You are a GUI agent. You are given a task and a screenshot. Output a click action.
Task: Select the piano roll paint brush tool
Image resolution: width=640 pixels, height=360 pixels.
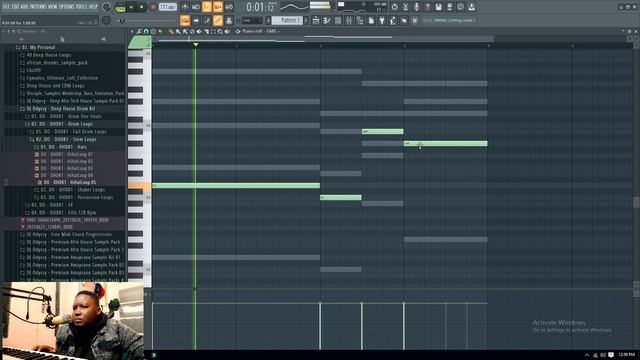click(178, 31)
